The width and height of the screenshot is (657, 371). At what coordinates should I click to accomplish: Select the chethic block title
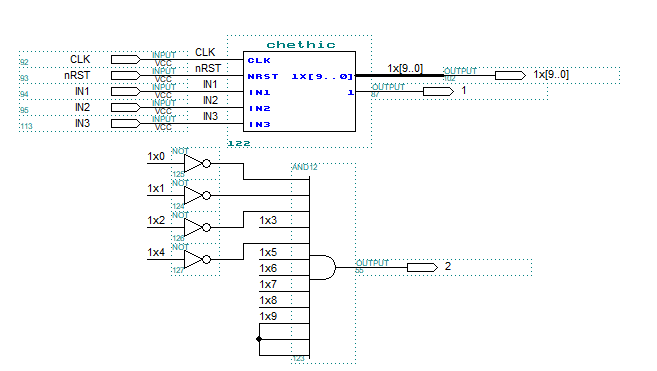[x=301, y=45]
